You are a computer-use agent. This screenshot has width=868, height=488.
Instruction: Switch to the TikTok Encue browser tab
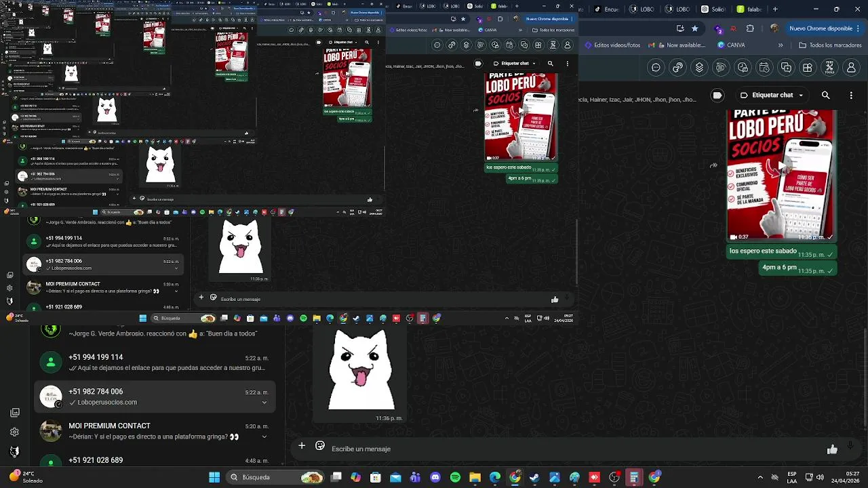tap(608, 9)
